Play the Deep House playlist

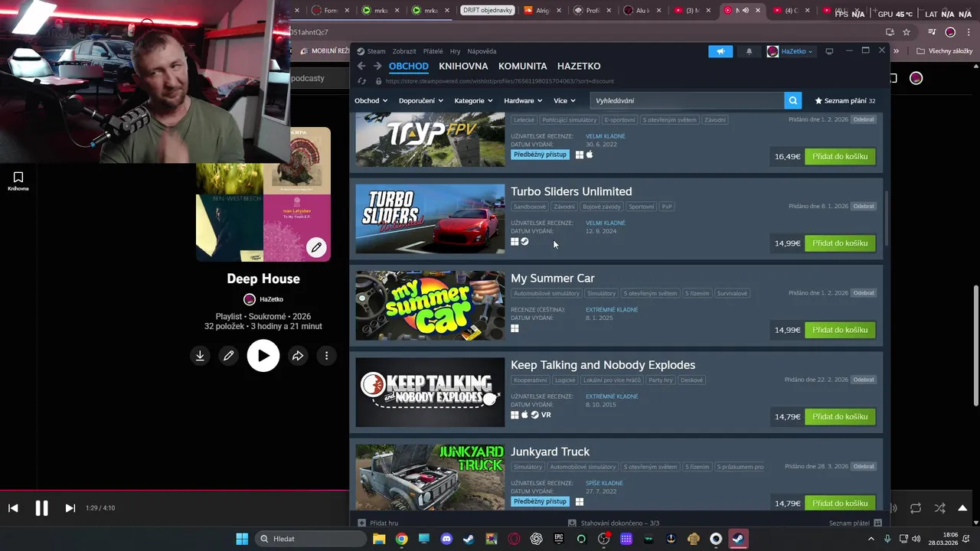(x=263, y=356)
